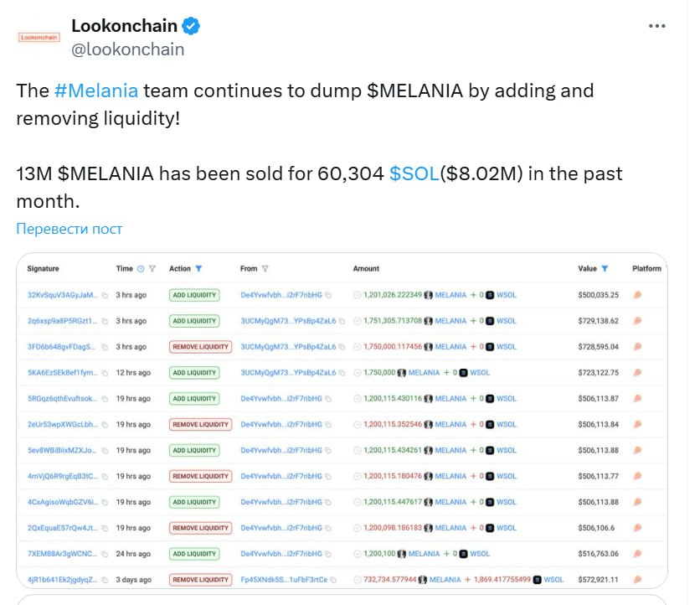Click the blue verified badge
The height and width of the screenshot is (605, 700).
[x=192, y=26]
